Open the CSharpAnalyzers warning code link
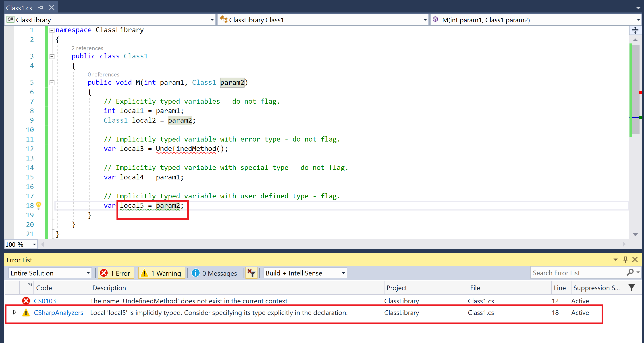Viewport: 644px width, 343px height. (58, 312)
